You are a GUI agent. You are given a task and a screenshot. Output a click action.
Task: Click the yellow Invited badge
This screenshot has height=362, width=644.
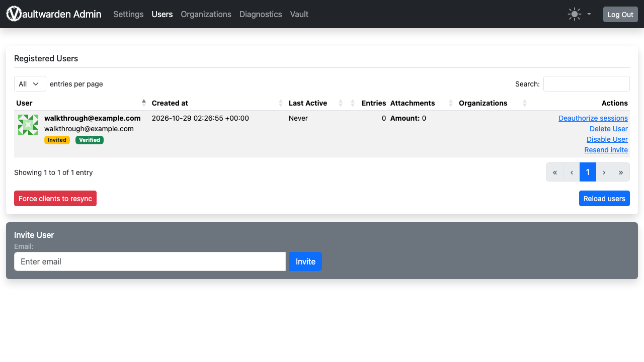tap(57, 140)
